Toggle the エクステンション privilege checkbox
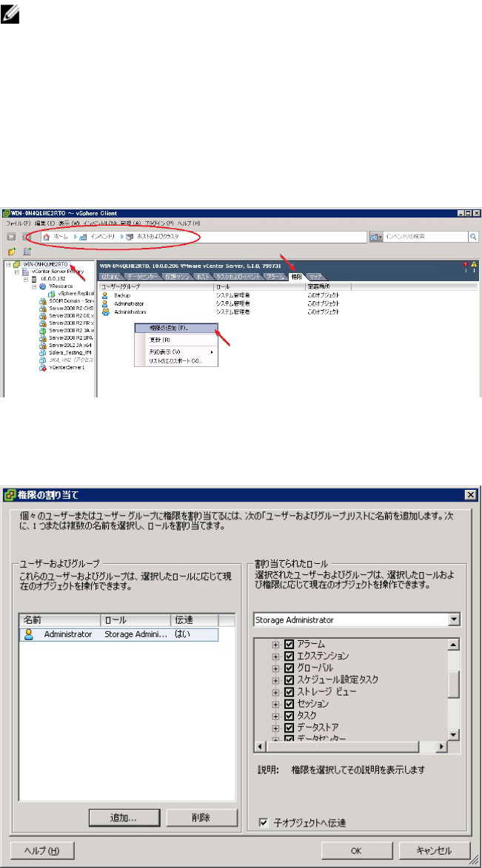482x868 pixels. point(289,656)
